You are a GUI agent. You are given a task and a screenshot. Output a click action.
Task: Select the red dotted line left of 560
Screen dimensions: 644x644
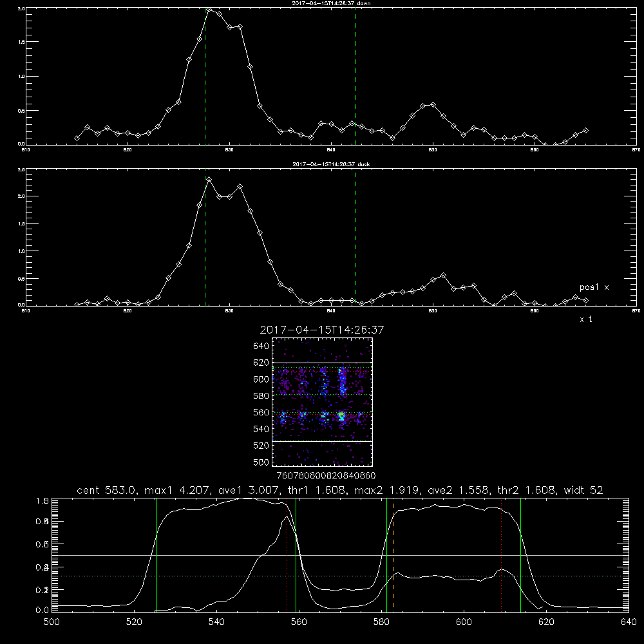pos(287,554)
